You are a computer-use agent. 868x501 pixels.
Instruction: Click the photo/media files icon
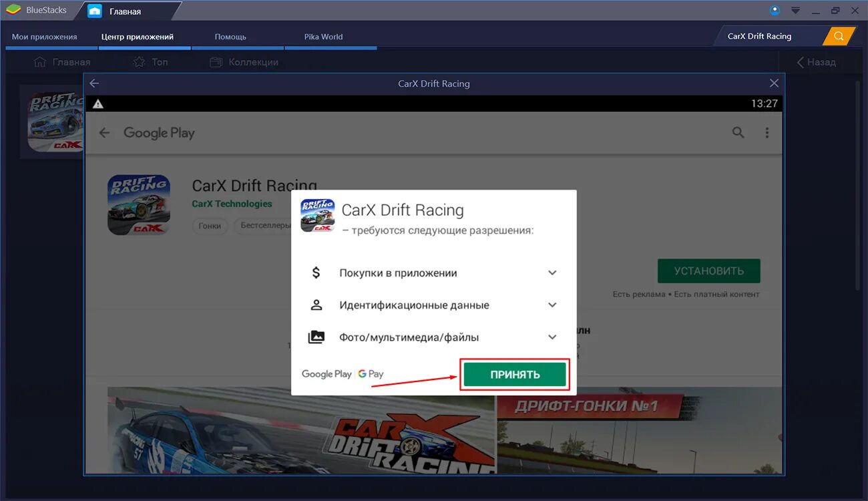pos(316,337)
